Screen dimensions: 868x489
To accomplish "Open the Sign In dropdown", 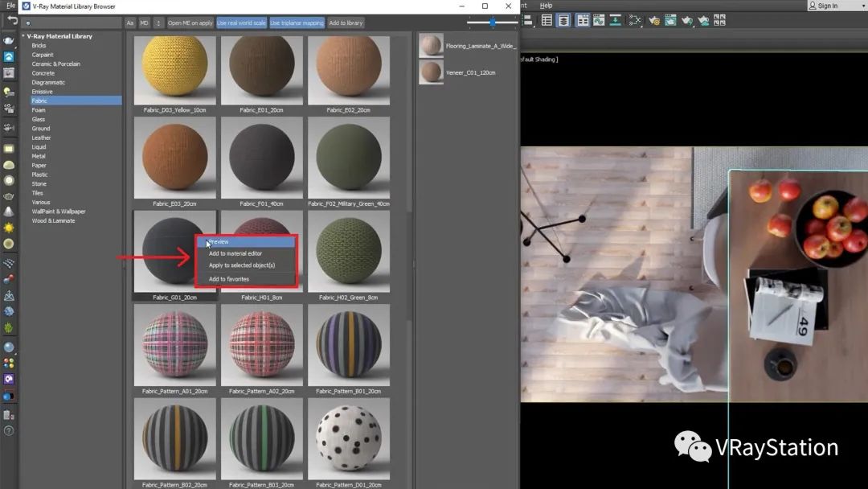I will click(x=836, y=6).
